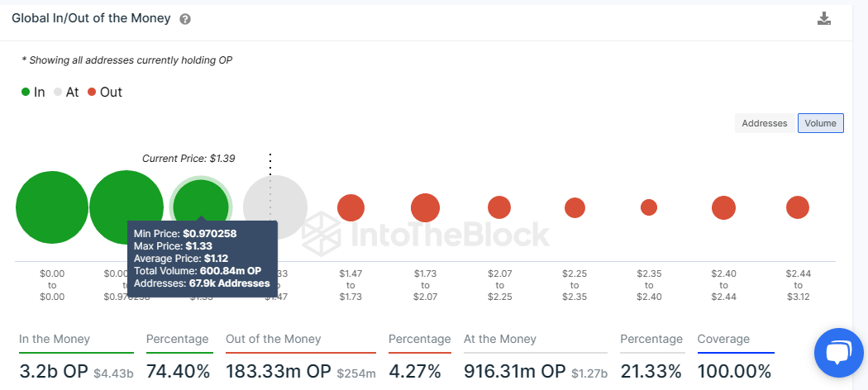Viewport: 868px width, 390px height.
Task: Click the help question mark icon
Action: click(x=185, y=19)
